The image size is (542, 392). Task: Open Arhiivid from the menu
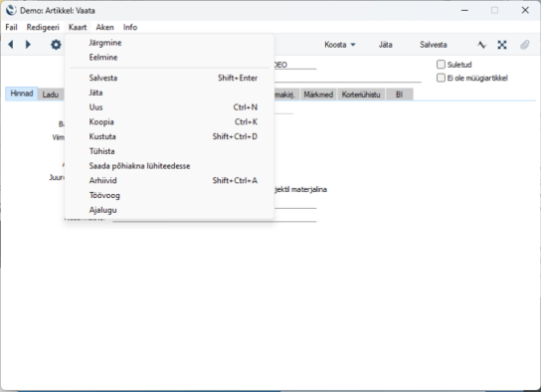pos(169,181)
